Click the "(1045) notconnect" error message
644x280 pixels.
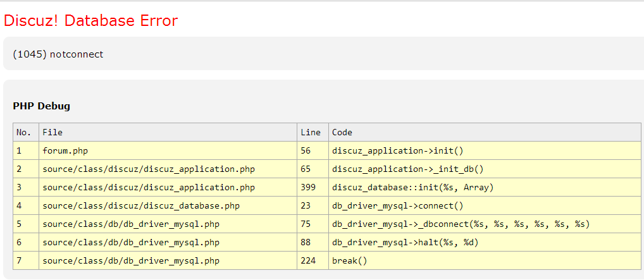tap(58, 54)
